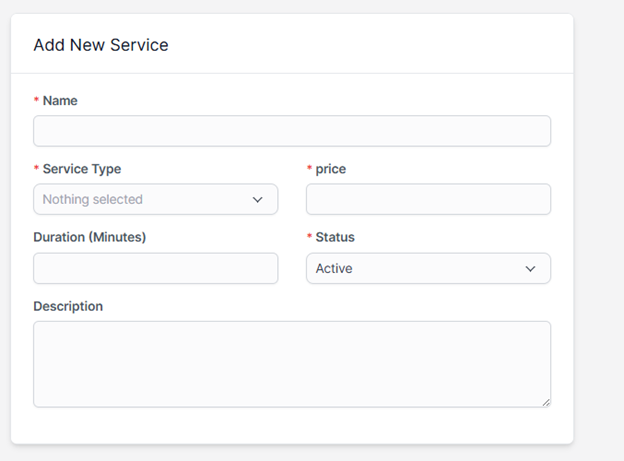Select the price label text
This screenshot has width=624, height=461.
click(331, 169)
